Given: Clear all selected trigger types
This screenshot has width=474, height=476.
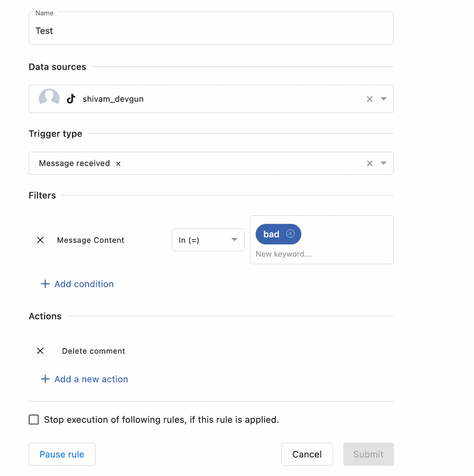Looking at the screenshot, I should coord(370,163).
